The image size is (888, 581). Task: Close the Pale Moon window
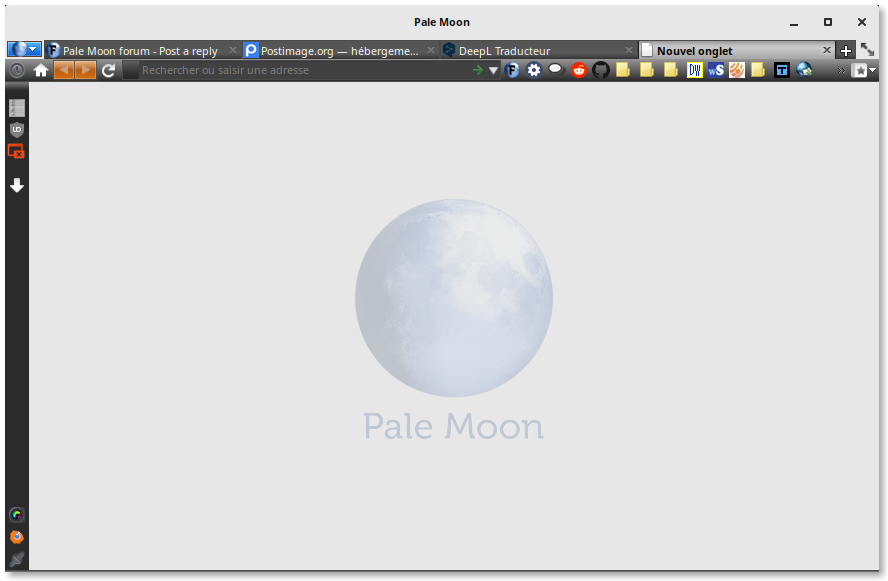(x=862, y=22)
